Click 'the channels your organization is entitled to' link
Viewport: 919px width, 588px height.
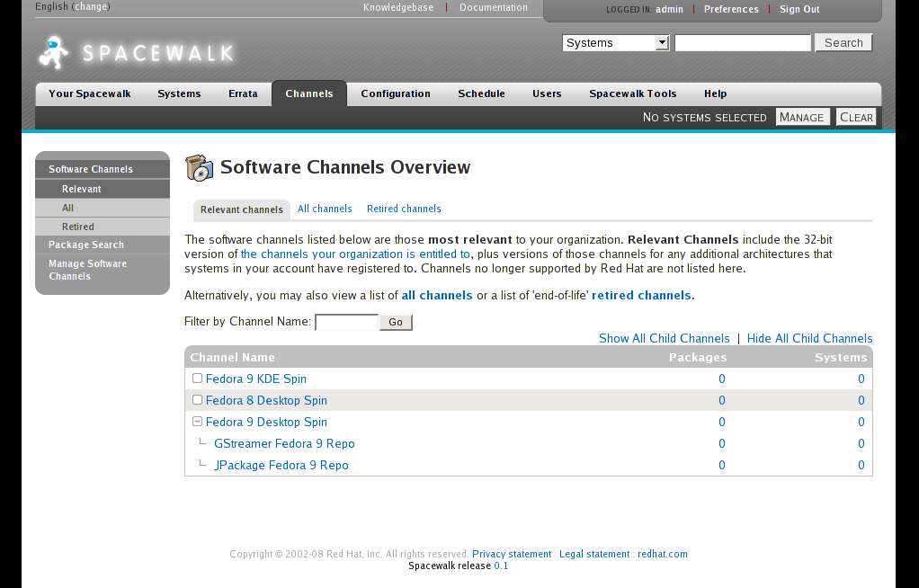pos(355,254)
